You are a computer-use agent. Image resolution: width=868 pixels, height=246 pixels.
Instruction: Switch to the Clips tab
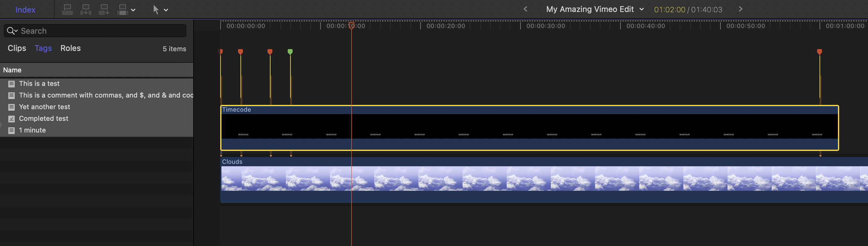[x=17, y=48]
